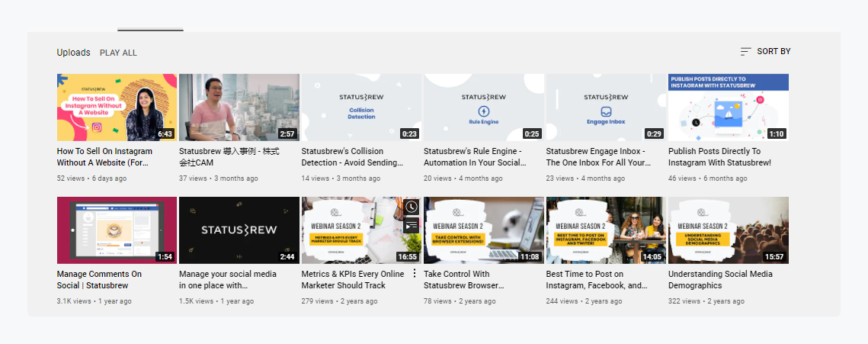The image size is (868, 344).
Task: Open How To Sell On Instagram thumbnail
Action: [x=117, y=108]
